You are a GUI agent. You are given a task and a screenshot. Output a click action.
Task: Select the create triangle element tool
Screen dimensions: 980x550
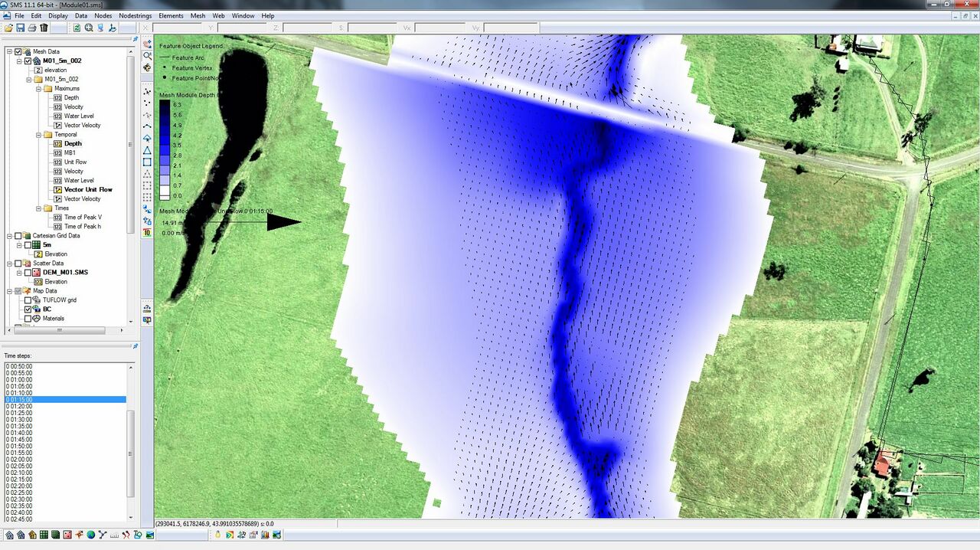click(147, 150)
